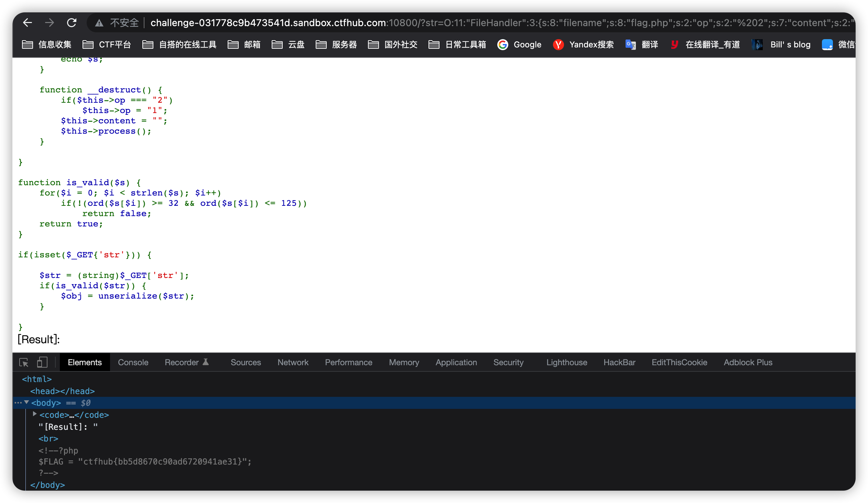Open the 服务器 bookmark folder
The image size is (868, 503).
tap(337, 45)
